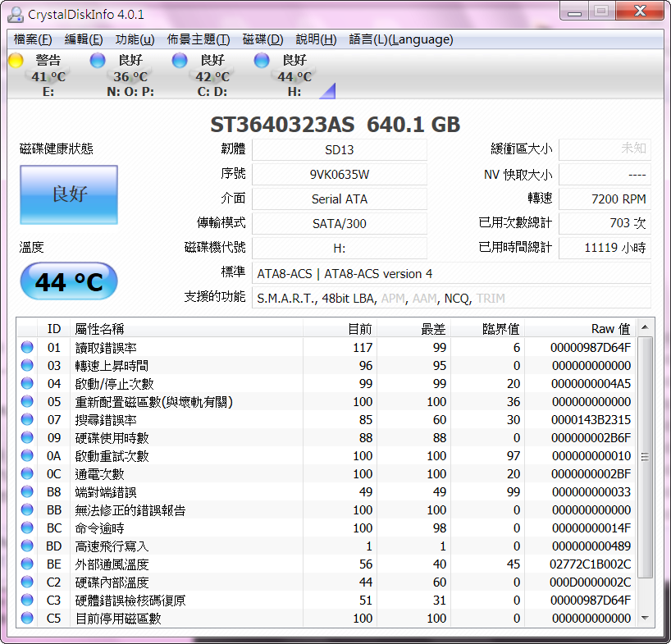This screenshot has width=671, height=644.
Task: Click the scroll up arrow of attribute list
Action: click(645, 328)
